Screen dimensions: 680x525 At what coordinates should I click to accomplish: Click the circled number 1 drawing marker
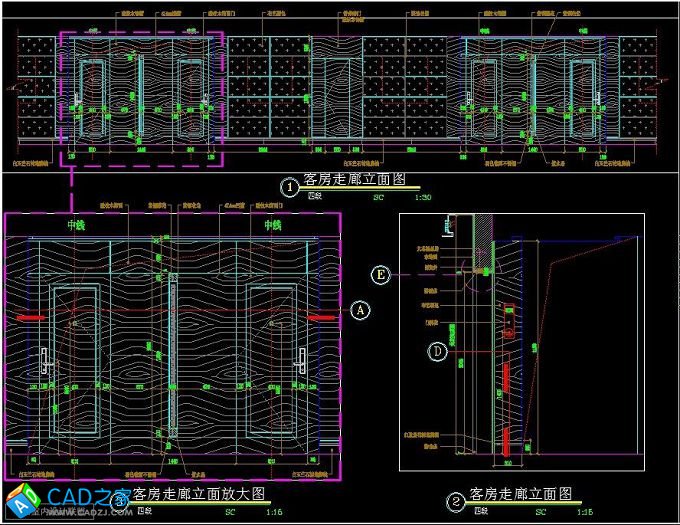(289, 186)
